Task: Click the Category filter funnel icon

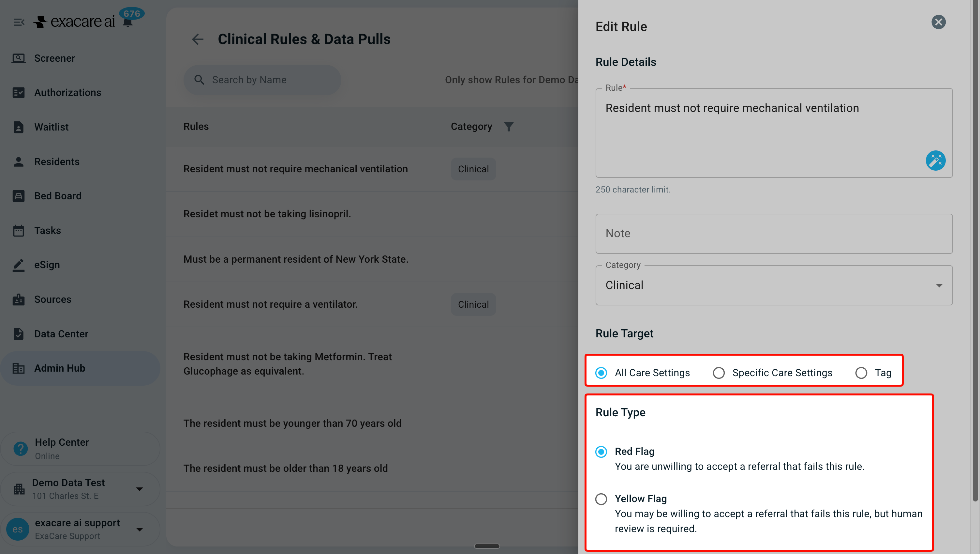Action: coord(509,126)
